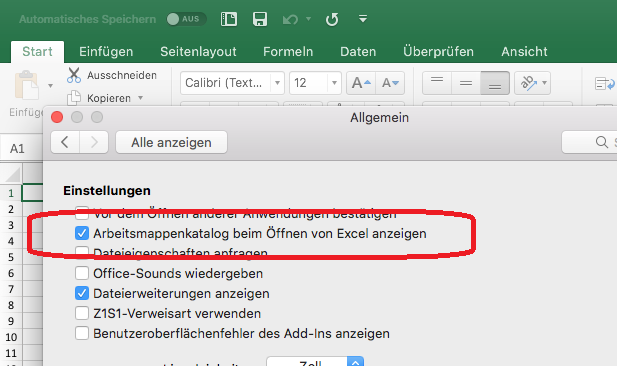Switch to the Start ribbon tab
The width and height of the screenshot is (617, 366).
pyautogui.click(x=37, y=52)
